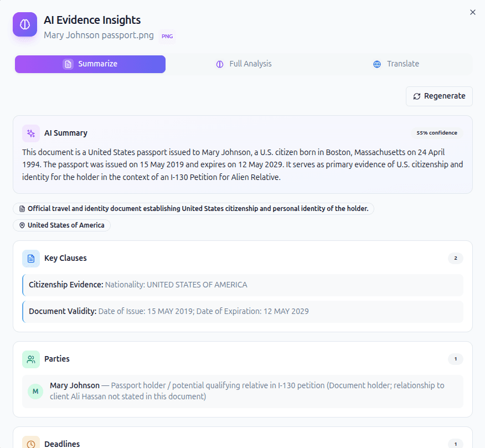Open the Full Analysis tab

(x=244, y=64)
